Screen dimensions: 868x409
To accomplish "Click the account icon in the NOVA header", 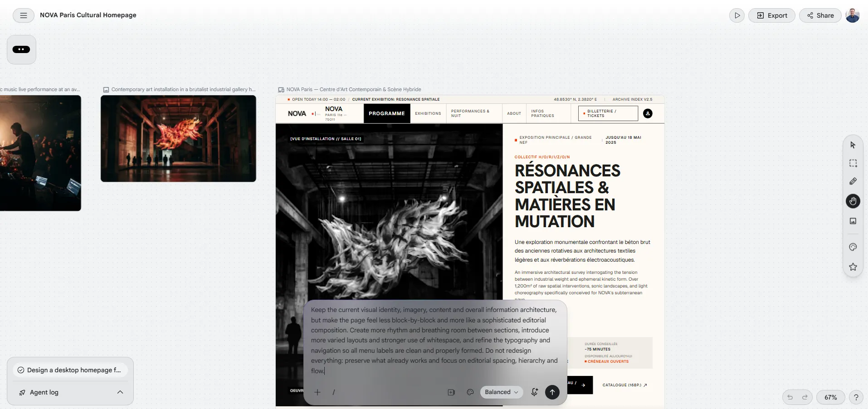I will [x=648, y=113].
